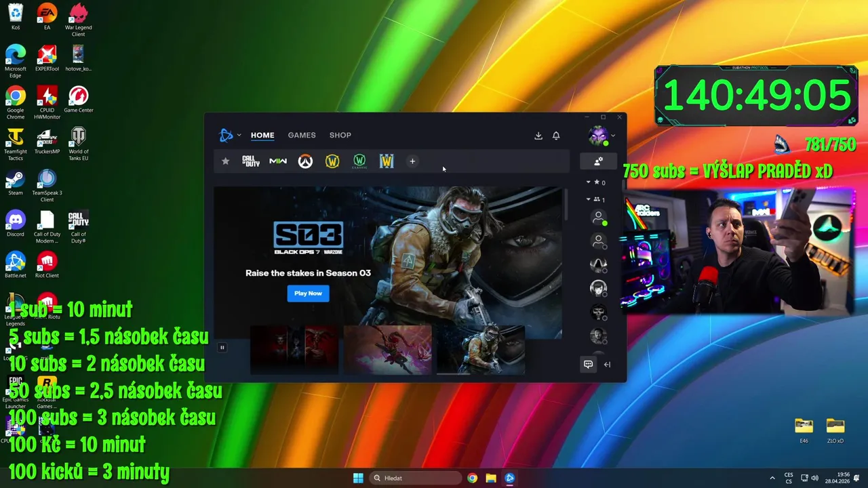Viewport: 868px width, 488px height.
Task: Click the Play Now button
Action: pyautogui.click(x=308, y=293)
